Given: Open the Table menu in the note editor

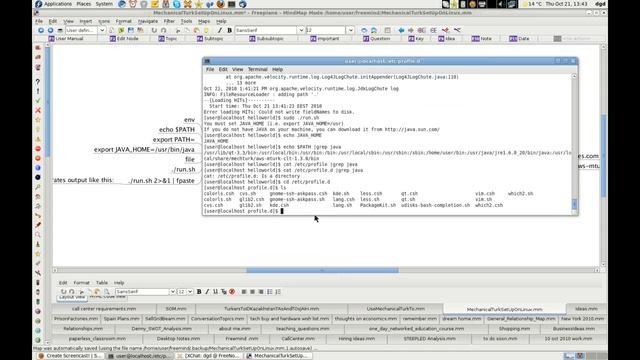Looking at the screenshot, I should 102,282.
